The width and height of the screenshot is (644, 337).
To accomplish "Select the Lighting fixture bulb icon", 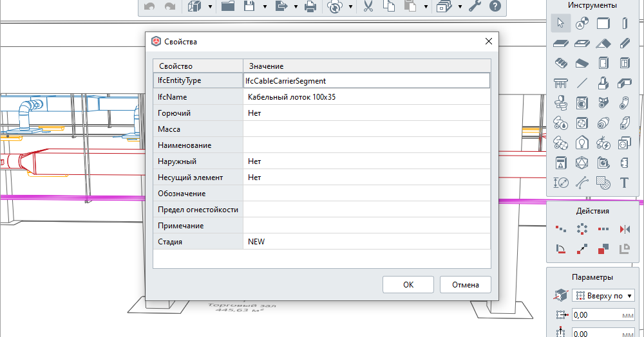I will 582,143.
